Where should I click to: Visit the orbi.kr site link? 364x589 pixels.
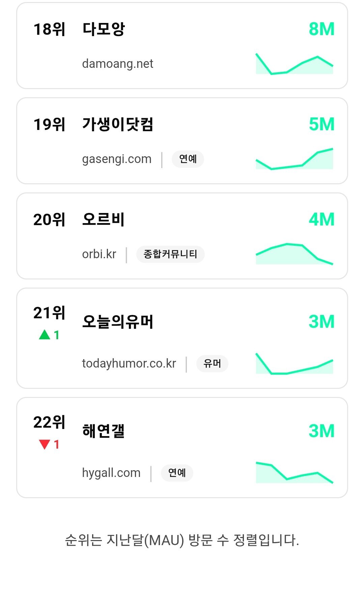[x=99, y=254]
